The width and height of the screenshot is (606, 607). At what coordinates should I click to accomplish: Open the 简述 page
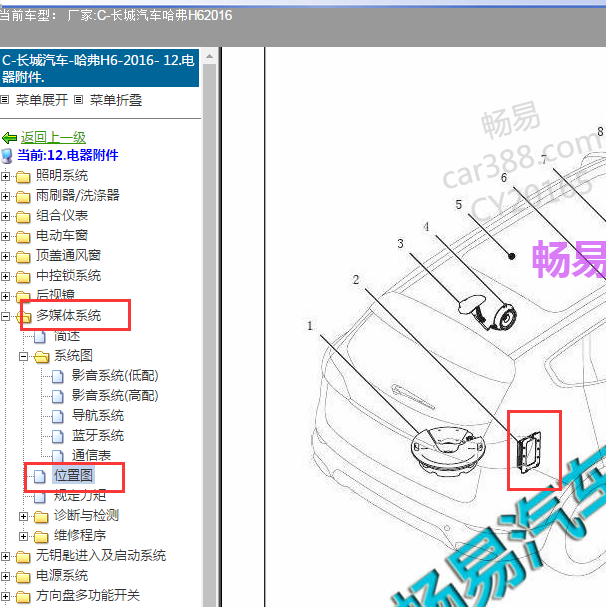pyautogui.click(x=67, y=335)
